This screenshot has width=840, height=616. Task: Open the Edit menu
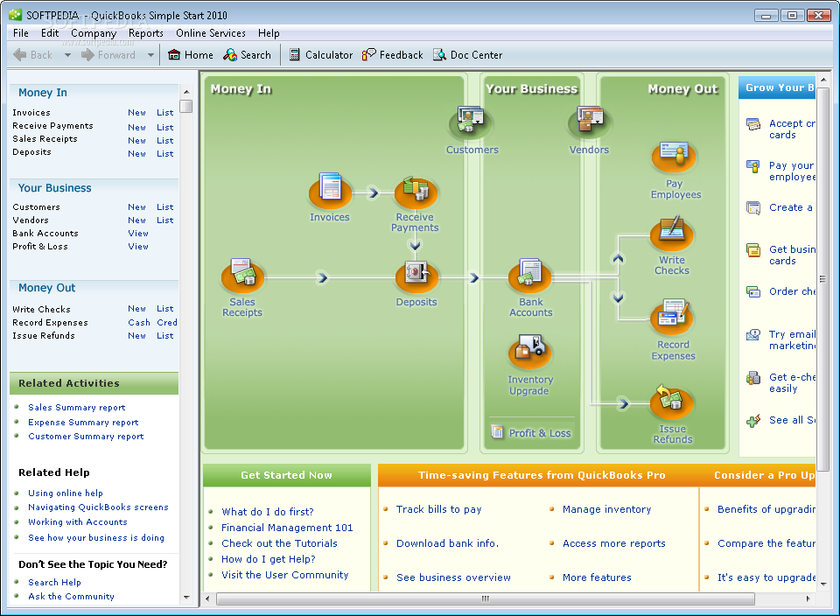[x=50, y=33]
